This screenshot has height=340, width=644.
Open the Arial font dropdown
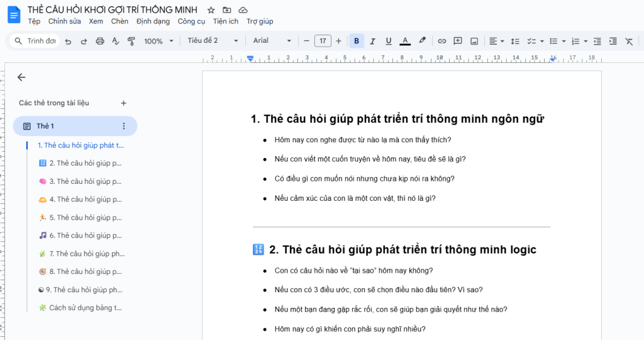click(272, 41)
